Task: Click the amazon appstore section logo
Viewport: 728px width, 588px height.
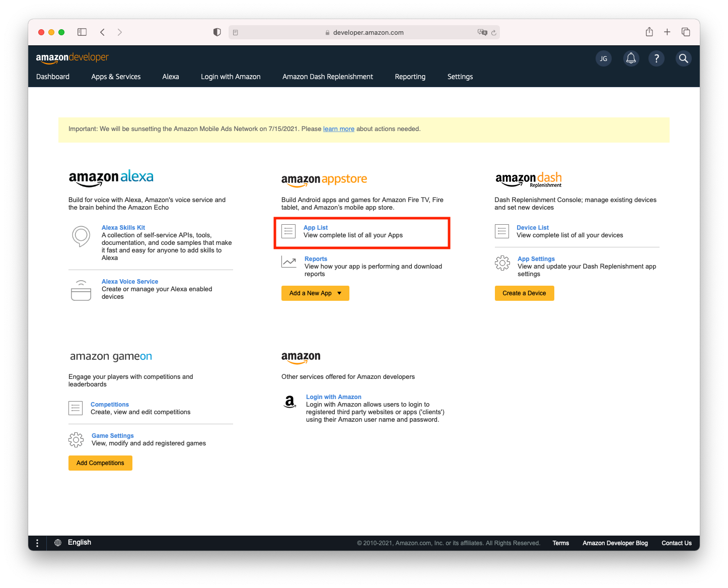Action: pyautogui.click(x=324, y=180)
